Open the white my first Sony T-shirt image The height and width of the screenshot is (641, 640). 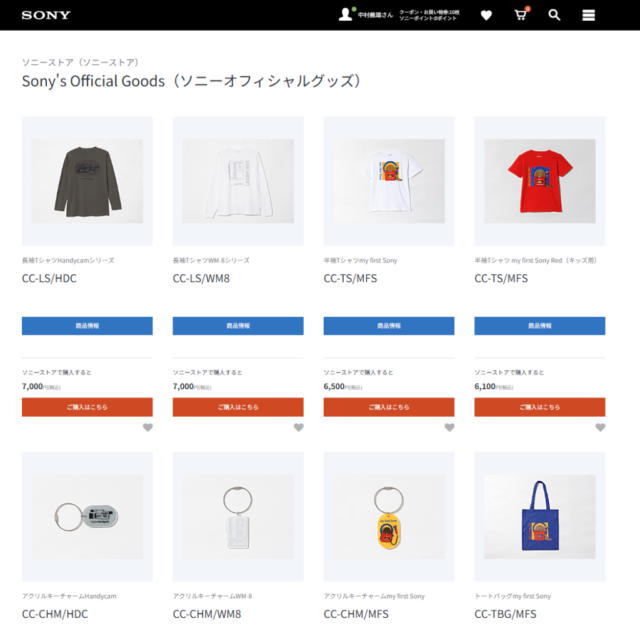click(389, 181)
